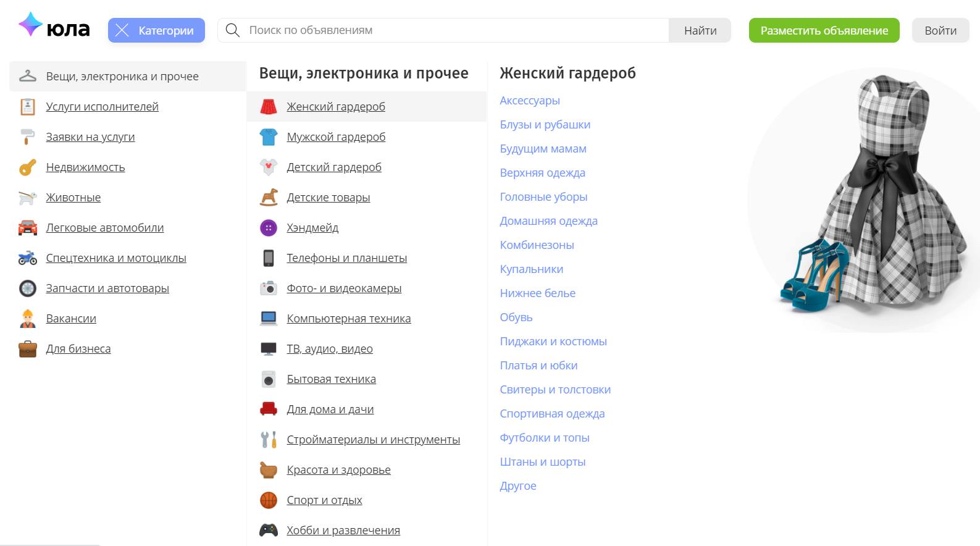Click the Найти search button
Viewport: 980px width, 546px height.
click(x=700, y=30)
